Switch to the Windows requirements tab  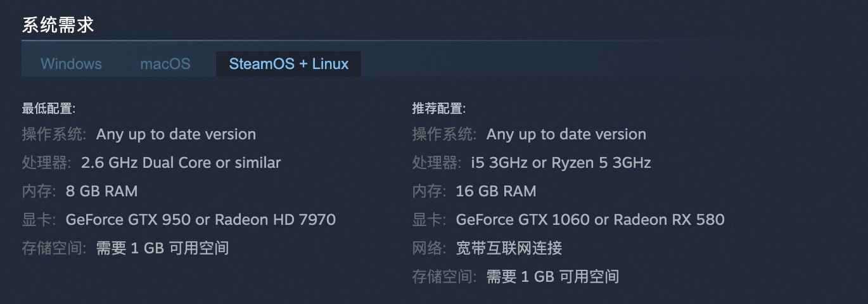(71, 64)
